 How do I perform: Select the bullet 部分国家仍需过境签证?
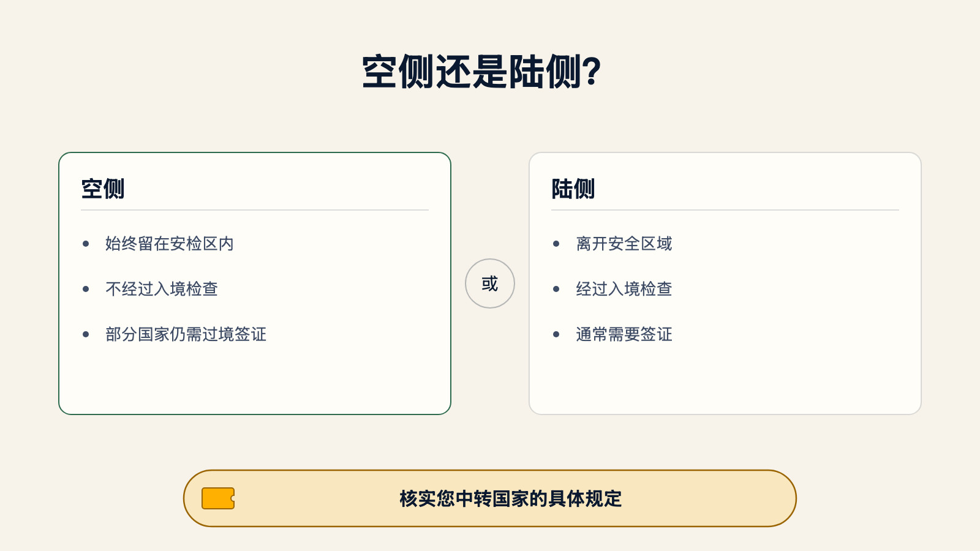click(x=186, y=334)
